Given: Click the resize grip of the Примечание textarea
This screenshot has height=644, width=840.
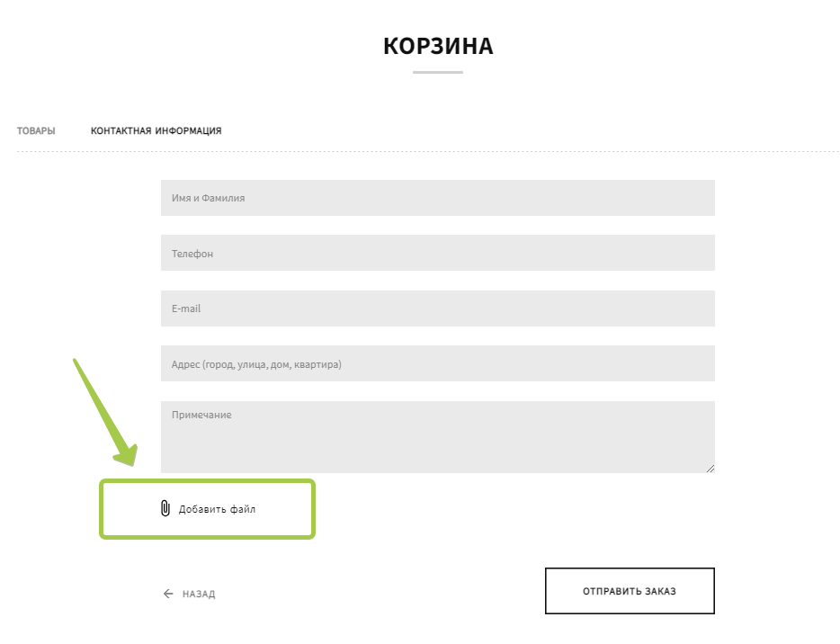Looking at the screenshot, I should point(710,468).
